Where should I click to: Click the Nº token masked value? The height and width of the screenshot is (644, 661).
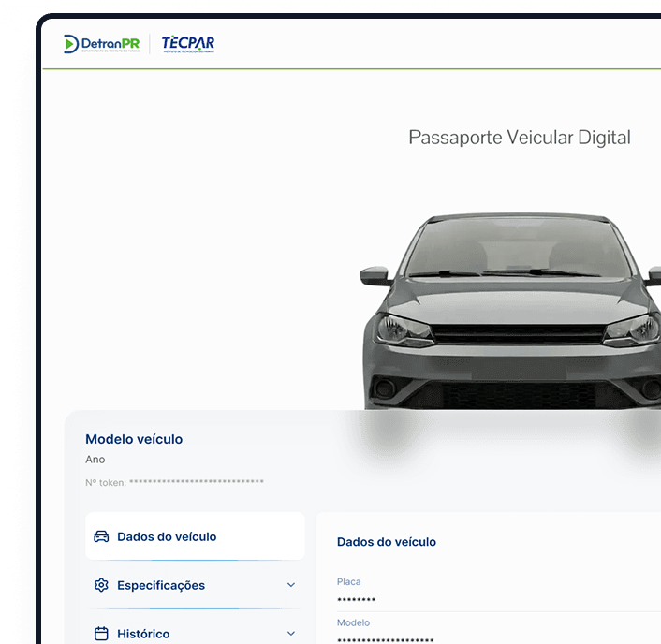click(197, 481)
